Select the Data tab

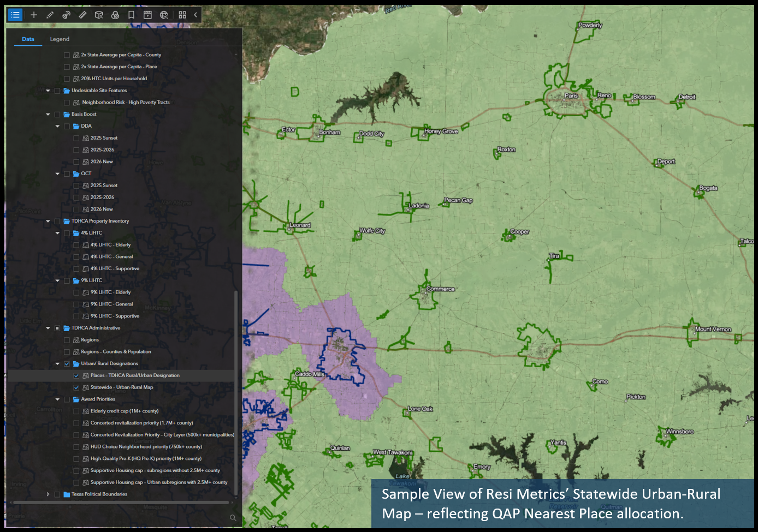click(28, 39)
